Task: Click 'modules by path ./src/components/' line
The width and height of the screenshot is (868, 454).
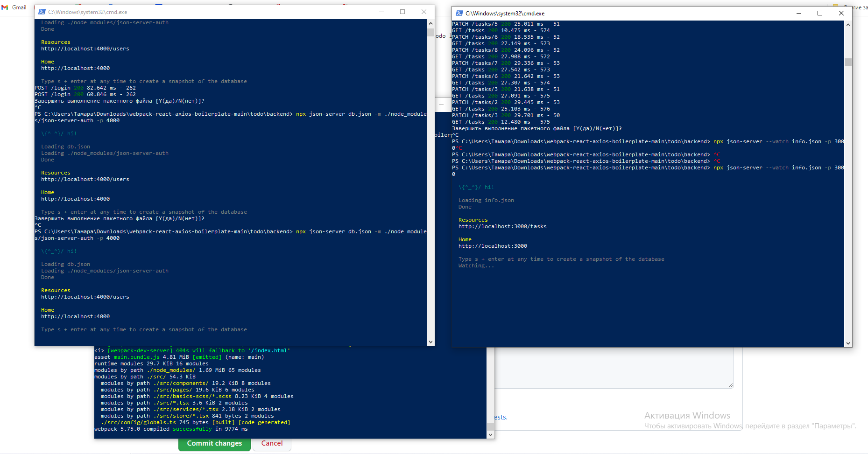Action: [x=186, y=383]
